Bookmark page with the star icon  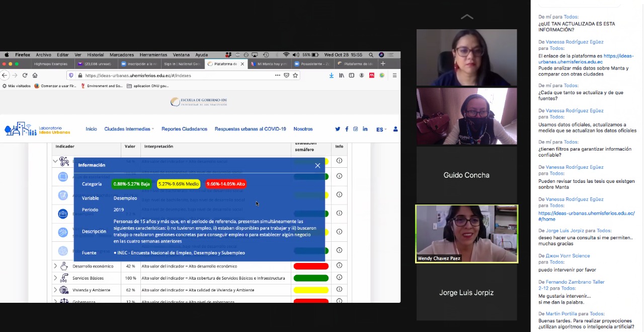pos(295,76)
